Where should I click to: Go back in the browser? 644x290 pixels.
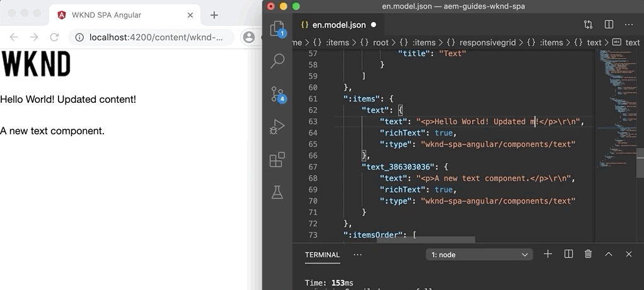pyautogui.click(x=14, y=37)
